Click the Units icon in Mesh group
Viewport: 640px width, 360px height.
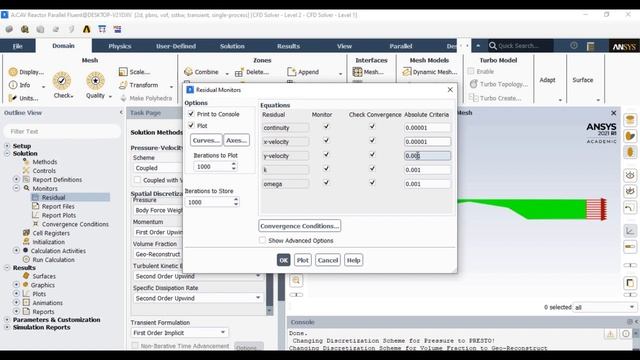(13, 98)
